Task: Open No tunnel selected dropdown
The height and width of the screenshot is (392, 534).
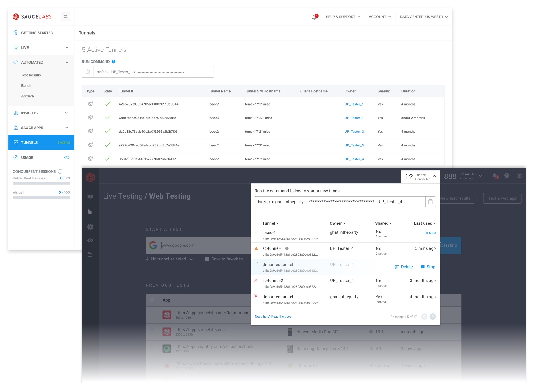Action: coord(169,259)
